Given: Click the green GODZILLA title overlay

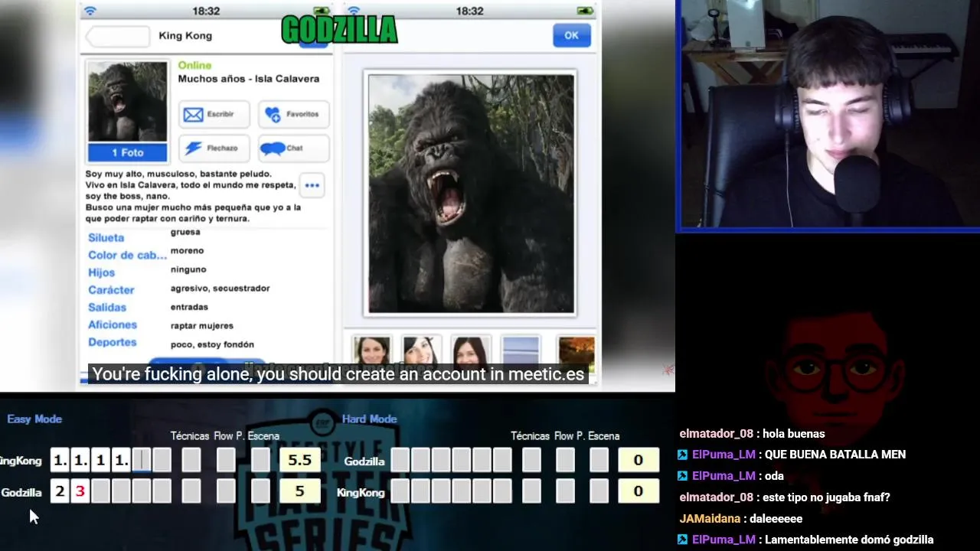Looking at the screenshot, I should click(339, 30).
